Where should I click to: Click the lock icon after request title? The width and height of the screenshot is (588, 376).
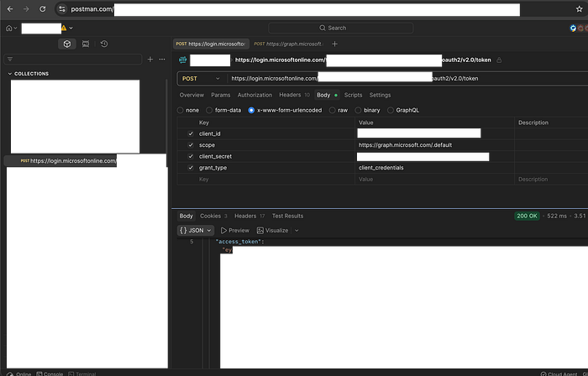(x=499, y=60)
